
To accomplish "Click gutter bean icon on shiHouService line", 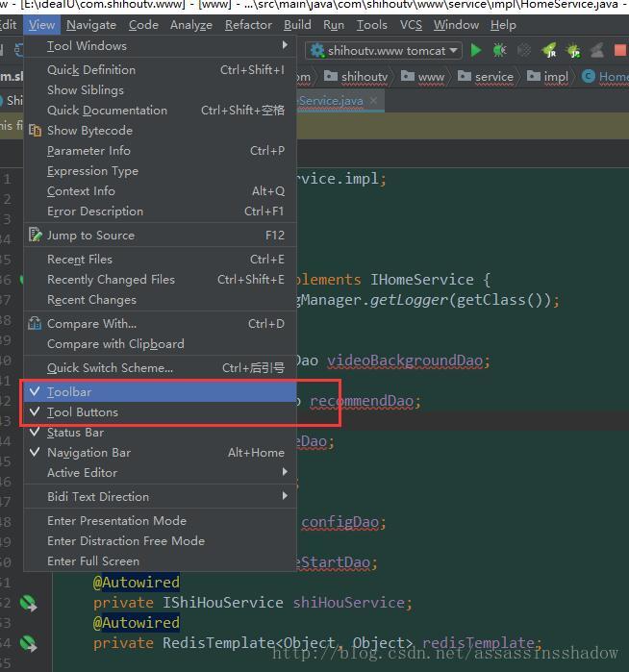I will tap(28, 603).
